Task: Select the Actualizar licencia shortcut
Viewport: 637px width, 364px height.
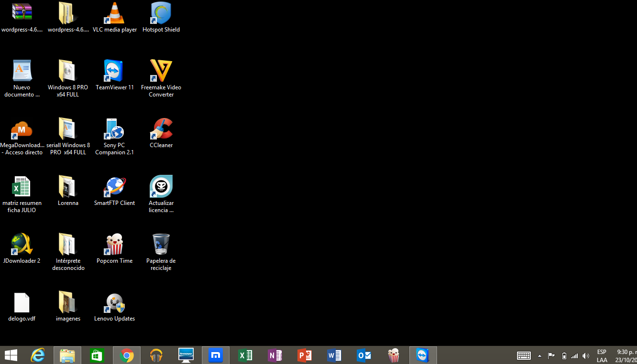Action: click(x=161, y=187)
